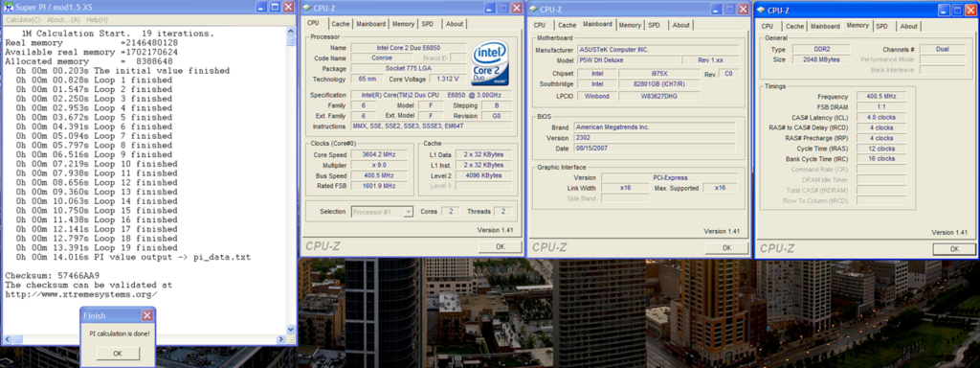
Task: Click OK in the Memory CPU-Z window
Action: pos(954,249)
